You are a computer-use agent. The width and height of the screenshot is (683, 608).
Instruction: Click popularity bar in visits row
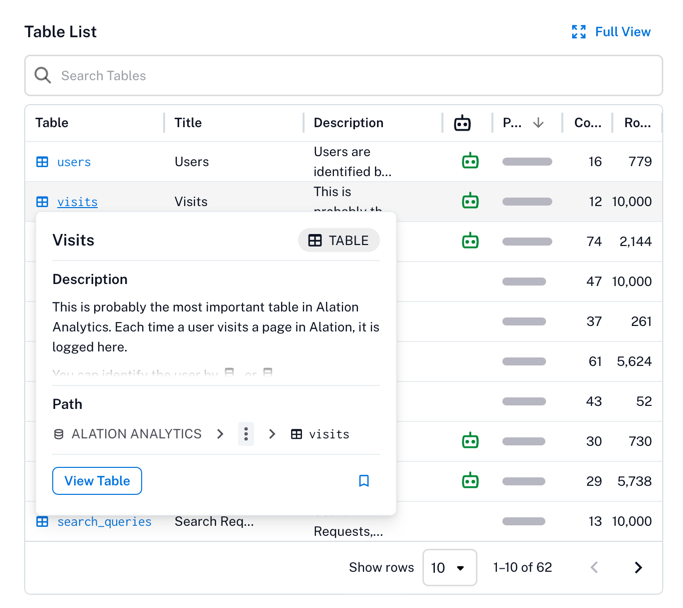pos(527,202)
